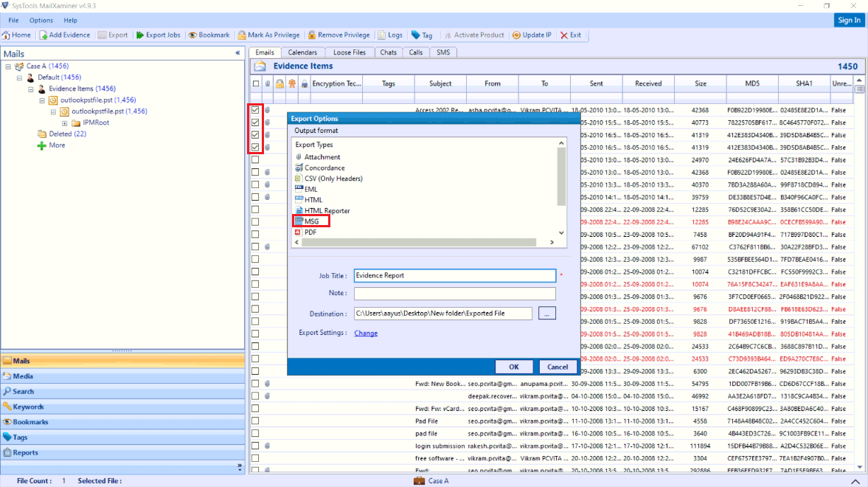Open the Logs toolbar item
The image size is (868, 487).
[390, 35]
